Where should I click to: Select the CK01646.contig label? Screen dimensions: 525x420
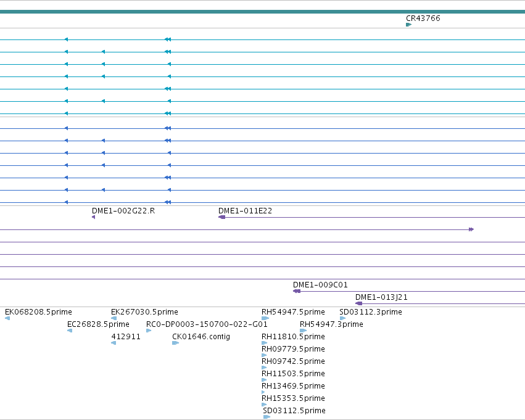[x=201, y=337]
